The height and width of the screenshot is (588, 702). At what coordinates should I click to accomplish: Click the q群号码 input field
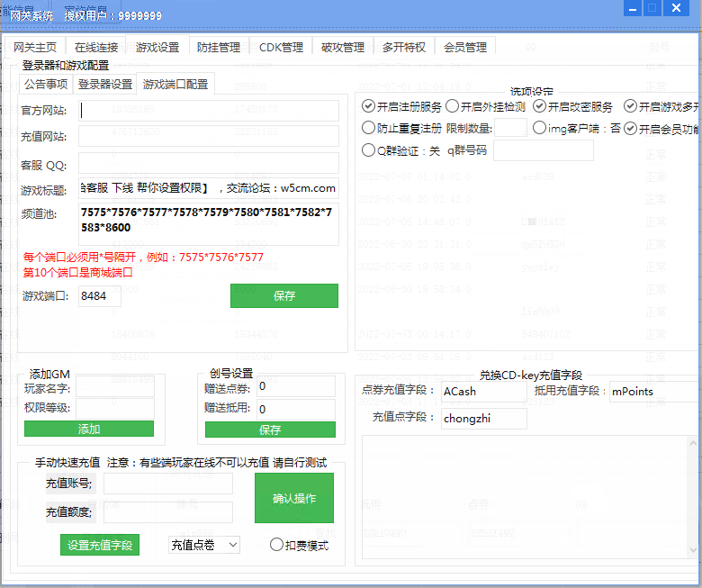pos(544,150)
